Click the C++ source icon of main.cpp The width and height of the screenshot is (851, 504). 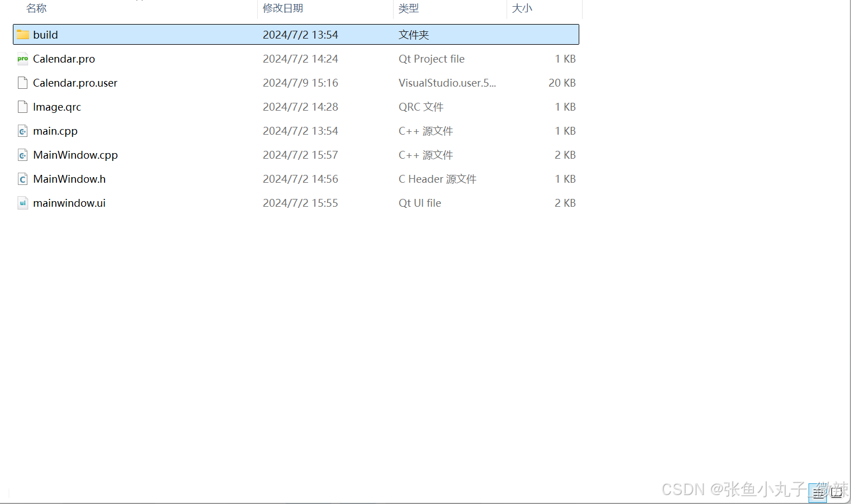22,131
